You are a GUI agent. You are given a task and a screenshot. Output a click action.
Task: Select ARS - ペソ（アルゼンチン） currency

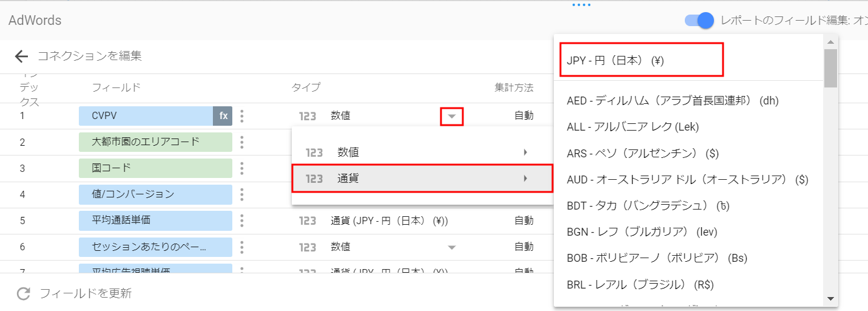[688, 153]
